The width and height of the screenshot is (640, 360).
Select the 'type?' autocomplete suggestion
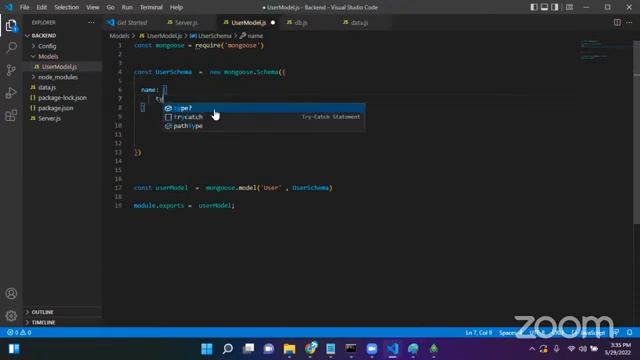pos(264,108)
